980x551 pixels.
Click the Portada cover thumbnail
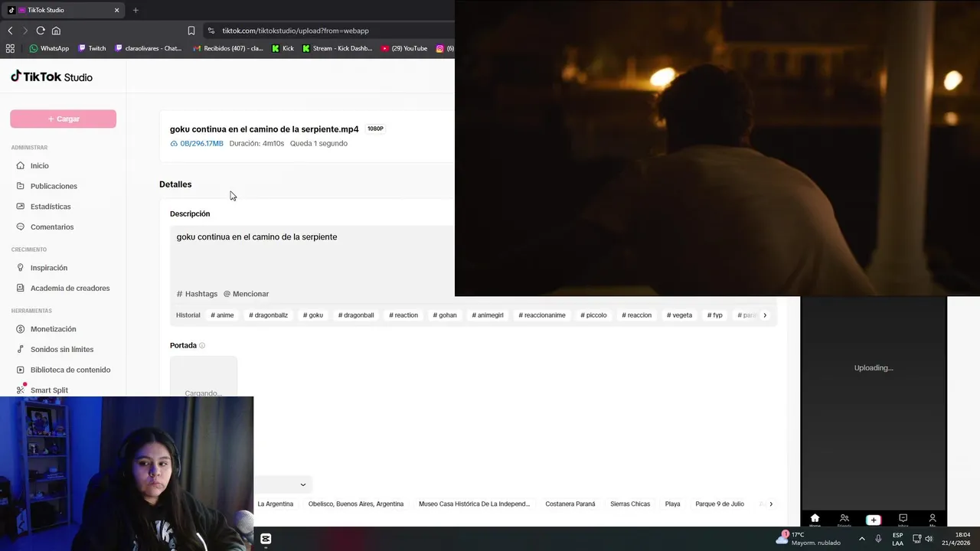click(204, 377)
